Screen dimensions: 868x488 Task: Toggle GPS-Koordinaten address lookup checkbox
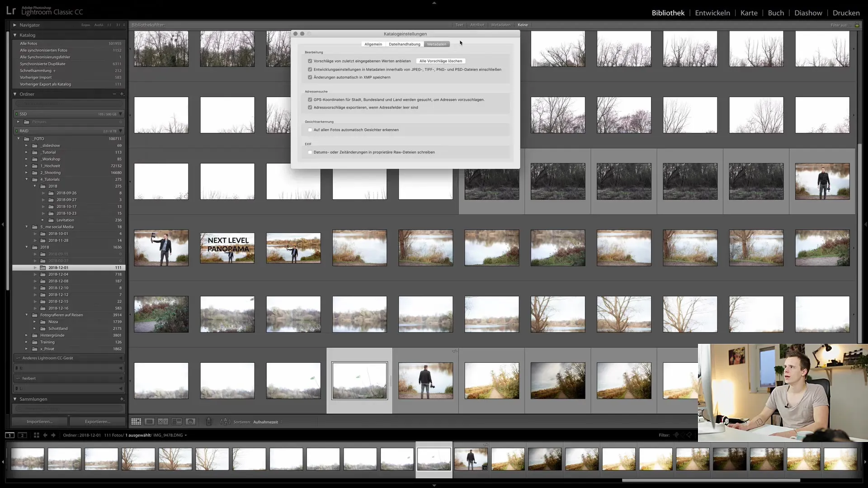(x=310, y=100)
